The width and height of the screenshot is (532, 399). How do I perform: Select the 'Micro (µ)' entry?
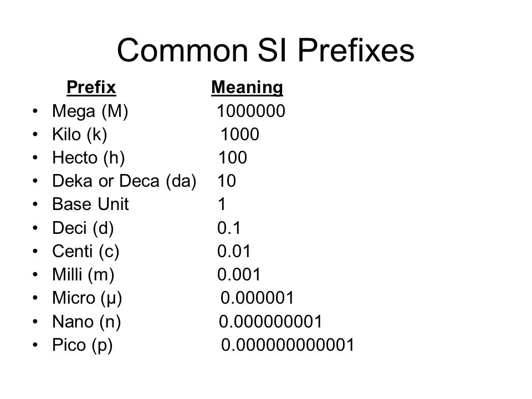click(87, 298)
